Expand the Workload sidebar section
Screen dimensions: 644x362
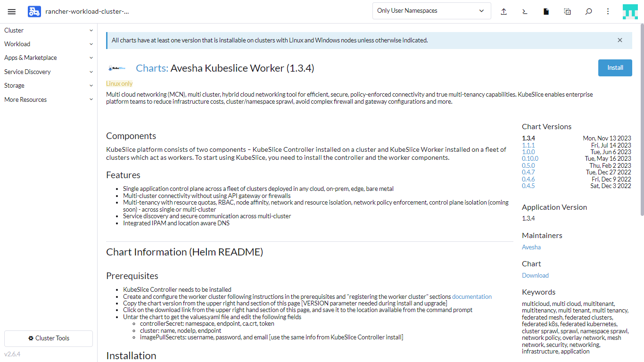(49, 44)
